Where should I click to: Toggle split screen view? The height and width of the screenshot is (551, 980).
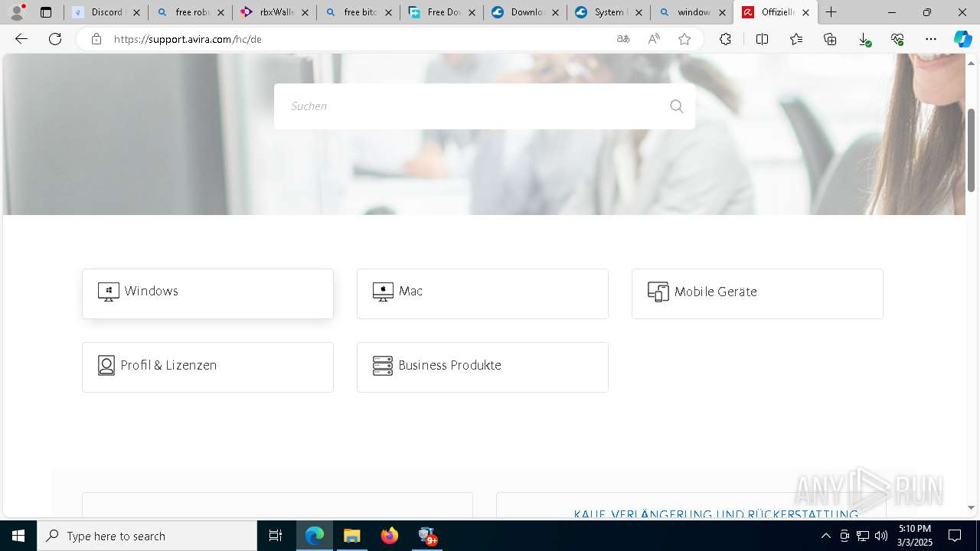[x=762, y=39]
